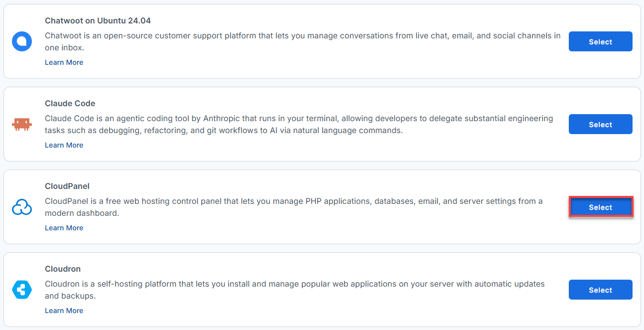
Task: Click the Chatwoot description paragraph
Action: pos(303,42)
